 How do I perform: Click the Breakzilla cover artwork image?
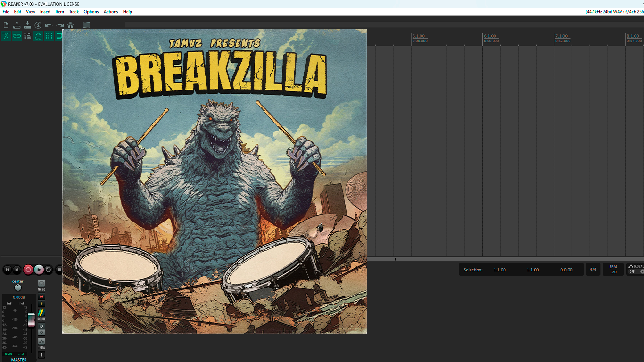click(x=214, y=181)
